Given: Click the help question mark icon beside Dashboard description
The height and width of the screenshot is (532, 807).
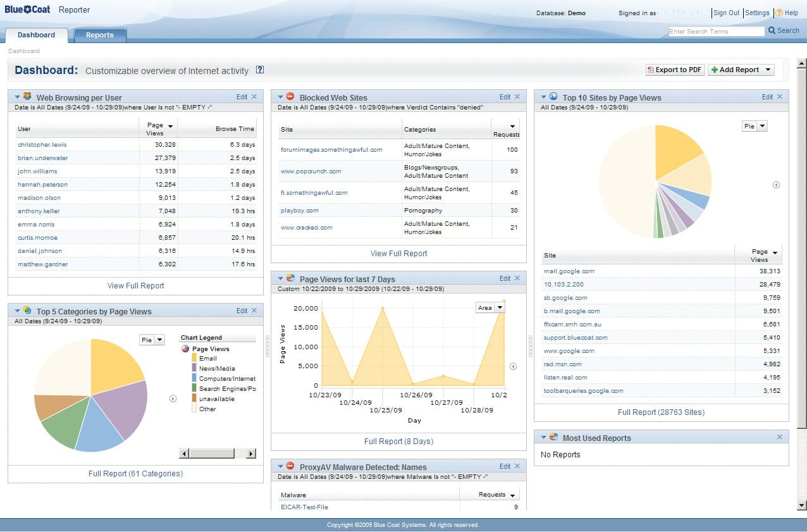Looking at the screenshot, I should [x=260, y=70].
